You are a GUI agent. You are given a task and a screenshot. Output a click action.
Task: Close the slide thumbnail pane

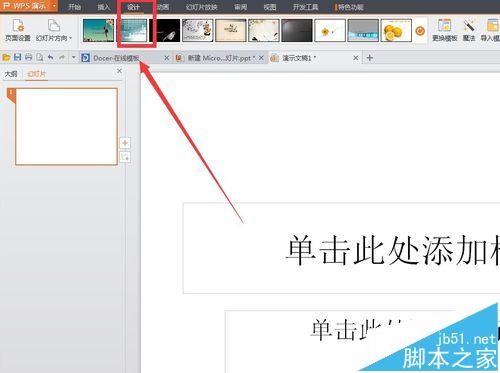click(119, 71)
